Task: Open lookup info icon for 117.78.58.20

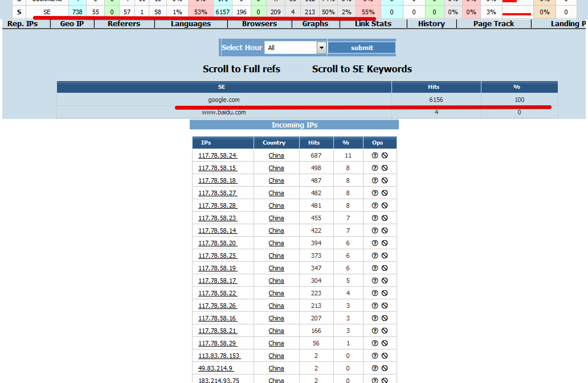Action: 375,244
